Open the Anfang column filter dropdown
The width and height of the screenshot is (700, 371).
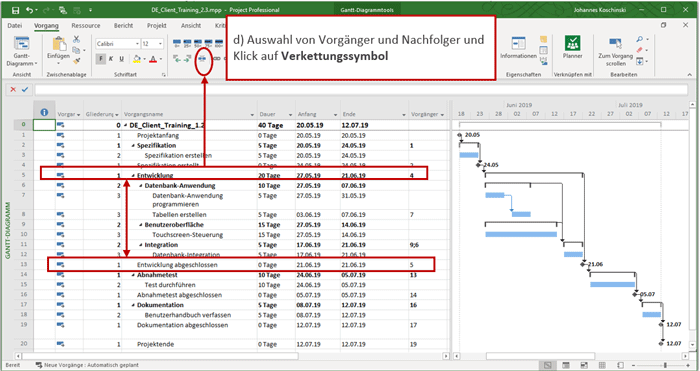coord(335,115)
